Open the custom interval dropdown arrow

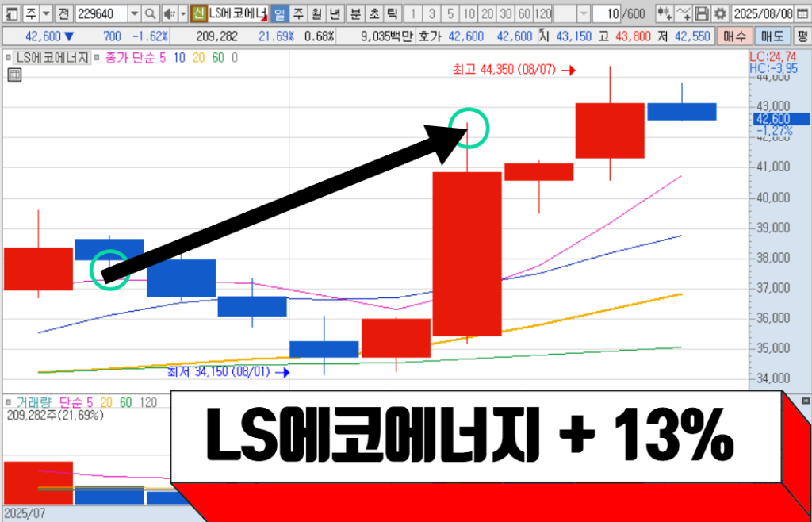pyautogui.click(x=584, y=13)
